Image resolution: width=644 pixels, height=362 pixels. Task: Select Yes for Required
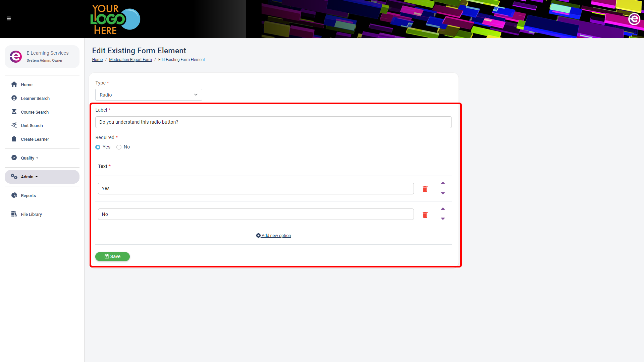(98, 147)
